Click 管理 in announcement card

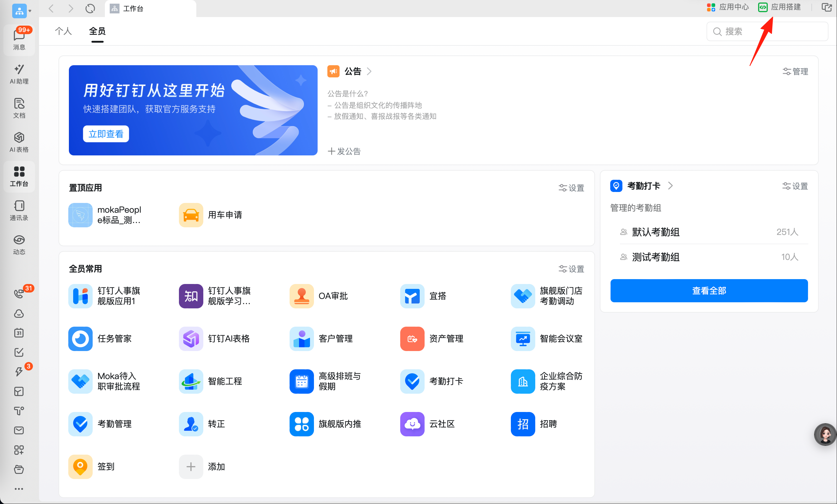[795, 71]
